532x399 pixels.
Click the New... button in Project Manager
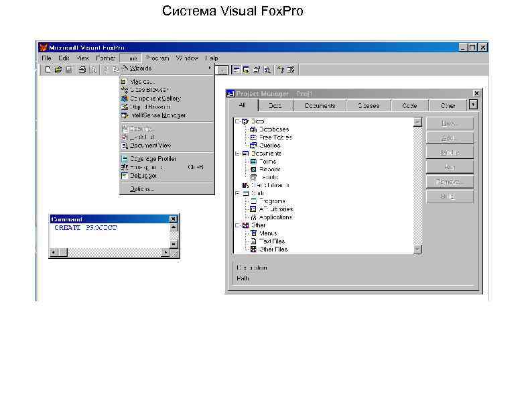click(x=450, y=123)
